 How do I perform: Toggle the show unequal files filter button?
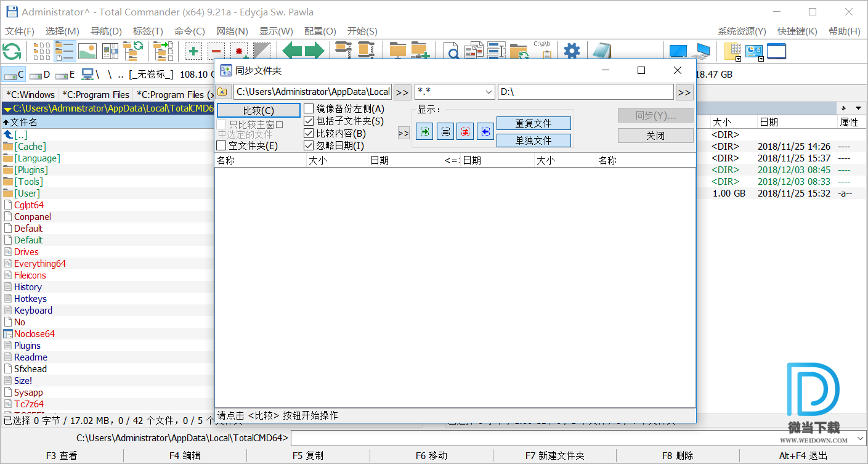click(465, 131)
